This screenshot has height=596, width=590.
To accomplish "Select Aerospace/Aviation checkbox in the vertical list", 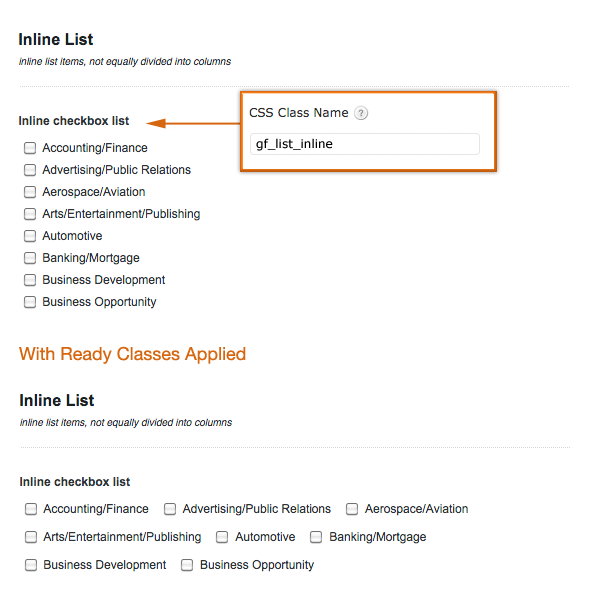I will (30, 192).
